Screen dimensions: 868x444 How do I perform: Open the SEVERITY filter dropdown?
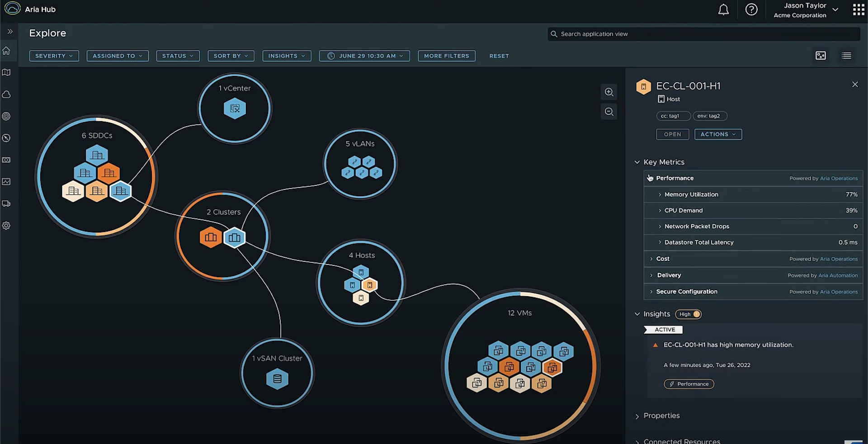[x=54, y=56]
